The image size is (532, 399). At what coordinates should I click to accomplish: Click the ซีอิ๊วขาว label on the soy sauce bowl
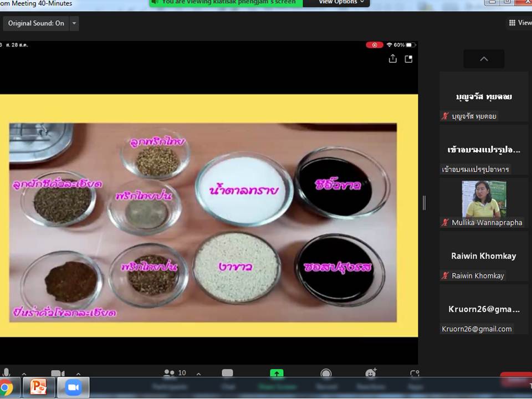click(338, 185)
